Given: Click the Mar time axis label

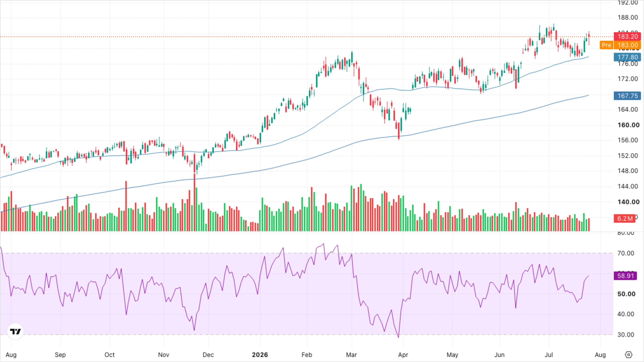Looking at the screenshot, I should [351, 355].
